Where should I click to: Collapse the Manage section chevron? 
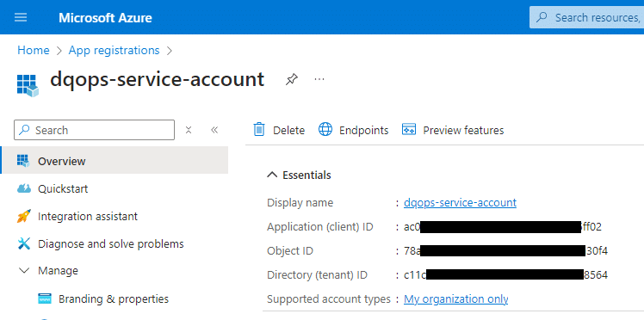(x=25, y=271)
